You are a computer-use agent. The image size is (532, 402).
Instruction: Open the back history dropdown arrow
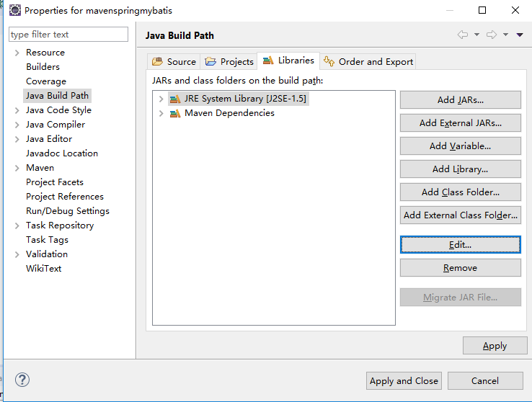click(476, 35)
